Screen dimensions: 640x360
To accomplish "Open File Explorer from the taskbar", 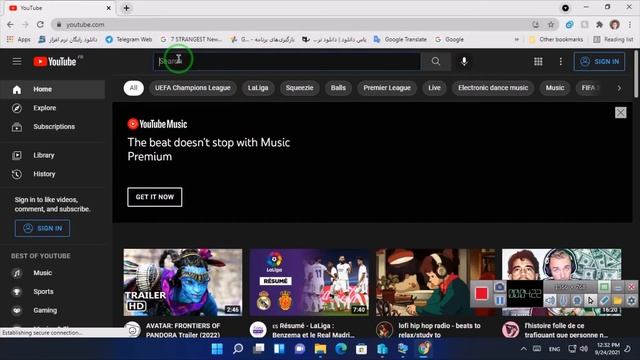I will (320, 349).
